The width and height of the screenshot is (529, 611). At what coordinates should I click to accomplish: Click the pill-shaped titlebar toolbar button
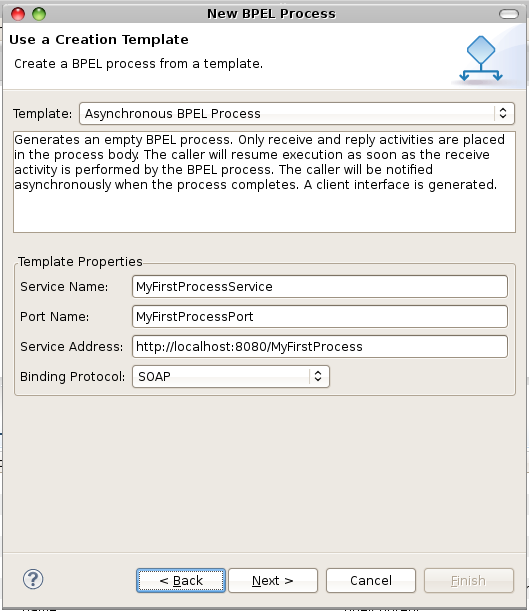pyautogui.click(x=508, y=14)
